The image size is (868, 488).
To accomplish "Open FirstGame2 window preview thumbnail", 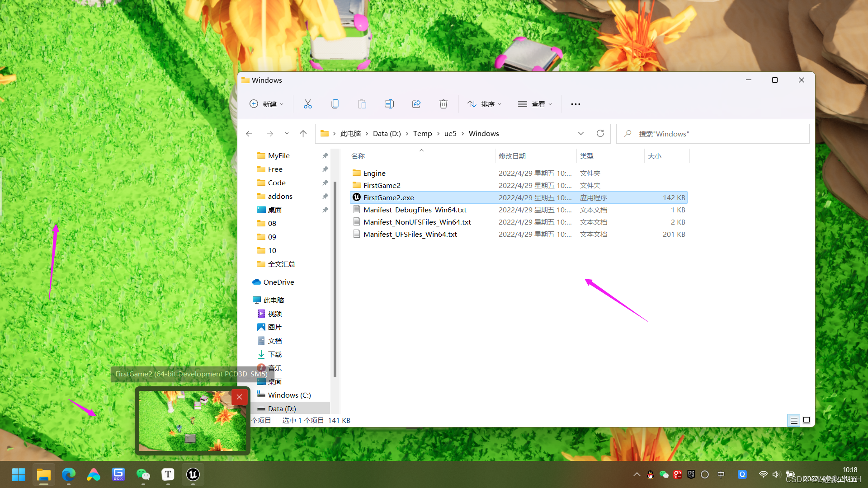I will pos(193,421).
